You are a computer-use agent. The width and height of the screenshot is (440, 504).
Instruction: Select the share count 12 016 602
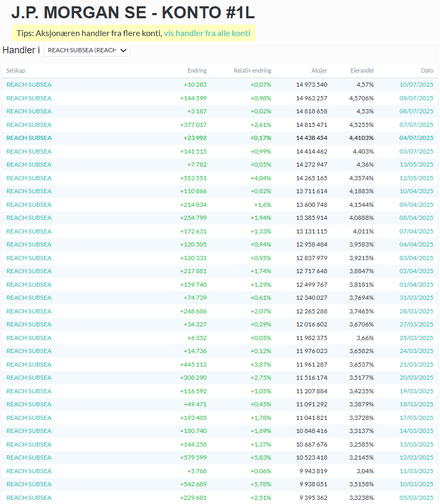pyautogui.click(x=311, y=325)
